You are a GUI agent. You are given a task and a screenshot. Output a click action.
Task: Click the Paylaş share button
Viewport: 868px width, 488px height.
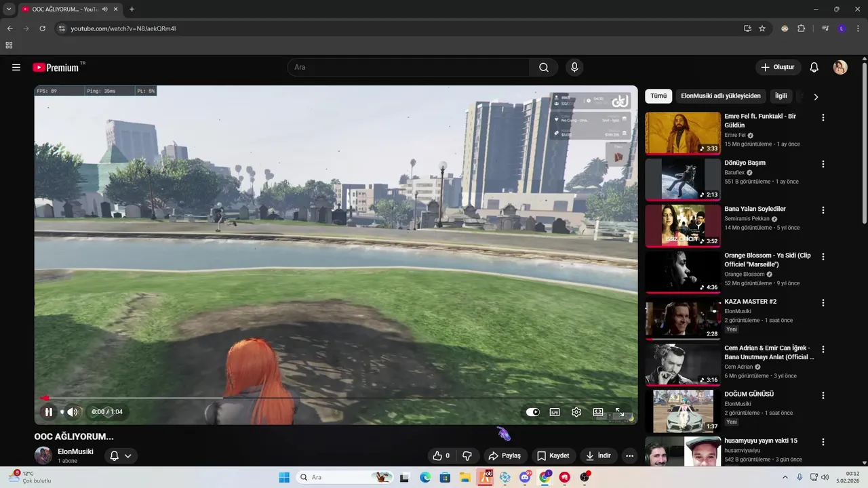[505, 455]
